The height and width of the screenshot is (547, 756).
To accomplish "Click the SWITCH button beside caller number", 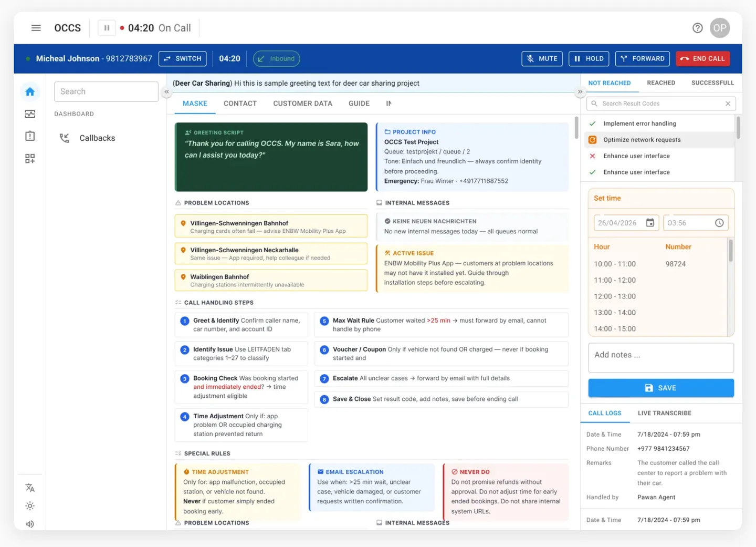I will coord(182,59).
